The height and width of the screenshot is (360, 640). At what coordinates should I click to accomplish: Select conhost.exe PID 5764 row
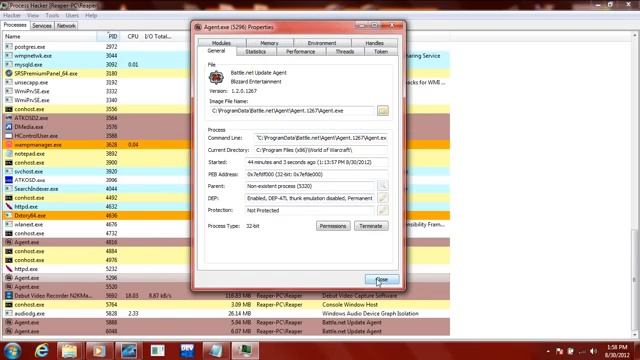pyautogui.click(x=226, y=304)
